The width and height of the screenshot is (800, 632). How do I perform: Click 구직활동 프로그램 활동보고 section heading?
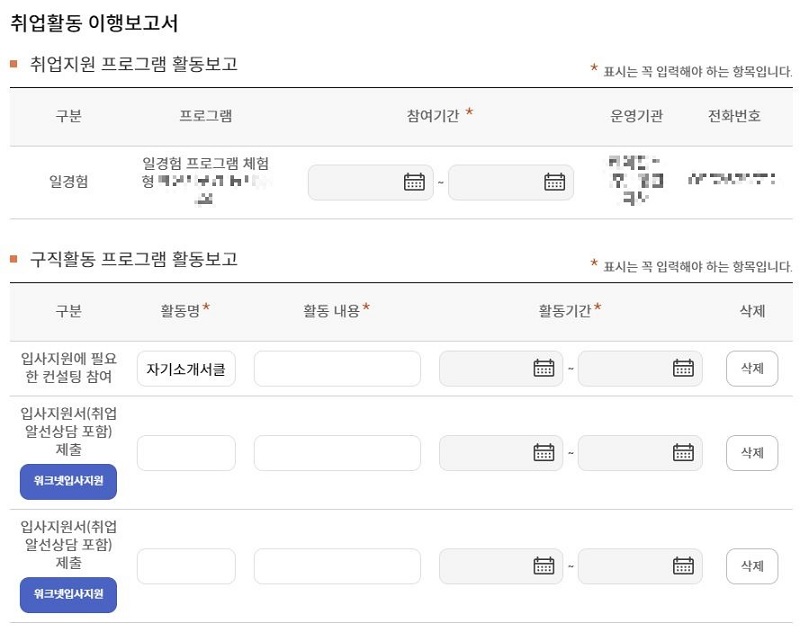click(x=134, y=259)
